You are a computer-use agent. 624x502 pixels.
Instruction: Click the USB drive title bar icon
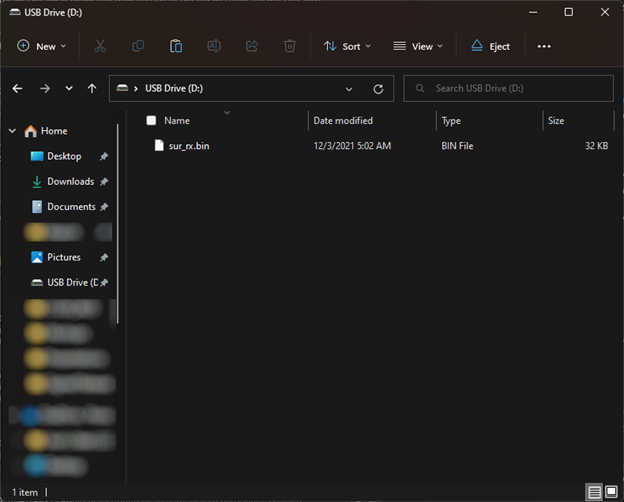[x=15, y=12]
